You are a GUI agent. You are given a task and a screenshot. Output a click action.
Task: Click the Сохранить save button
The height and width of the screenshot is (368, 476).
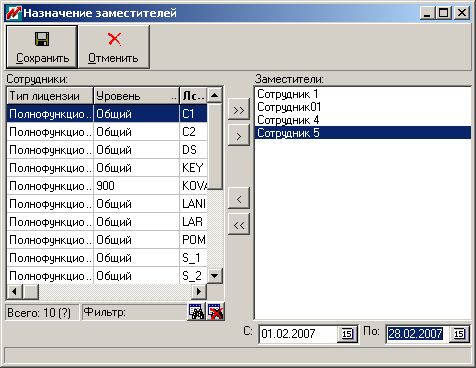click(x=42, y=47)
